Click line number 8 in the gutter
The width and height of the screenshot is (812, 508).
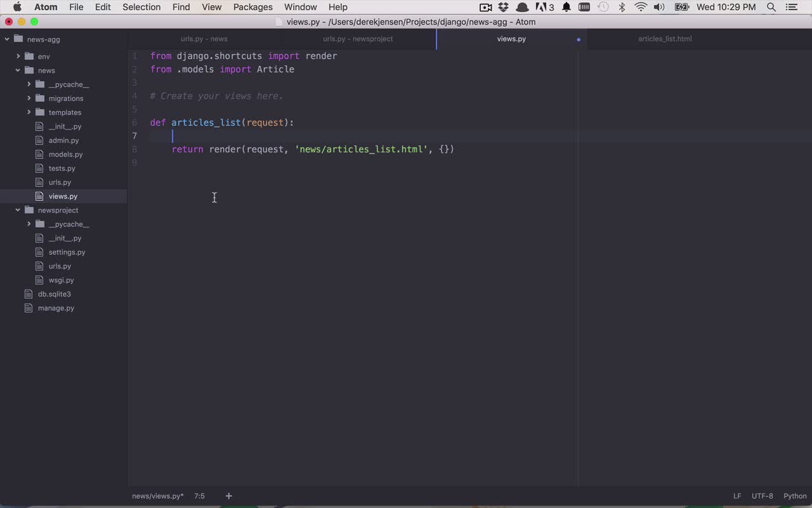134,149
